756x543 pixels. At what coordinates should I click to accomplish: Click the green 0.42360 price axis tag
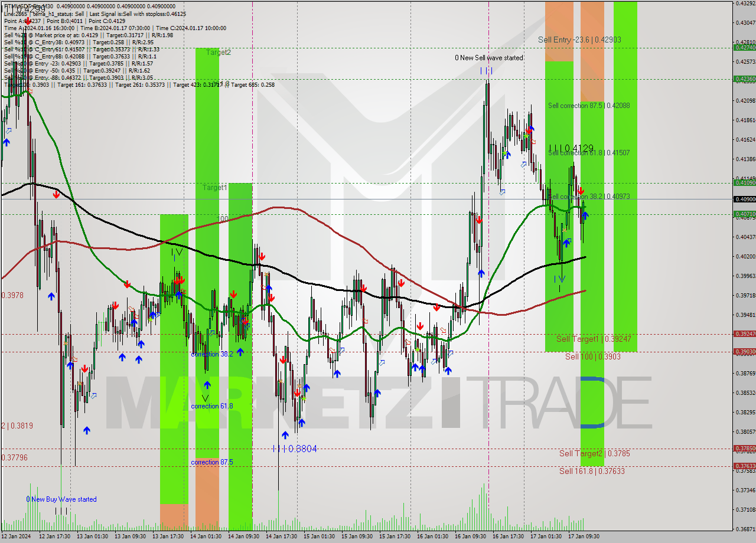point(744,78)
